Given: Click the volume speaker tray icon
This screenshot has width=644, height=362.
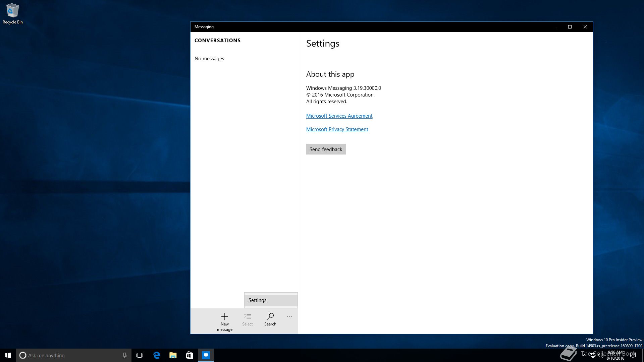Looking at the screenshot, I should (x=600, y=356).
